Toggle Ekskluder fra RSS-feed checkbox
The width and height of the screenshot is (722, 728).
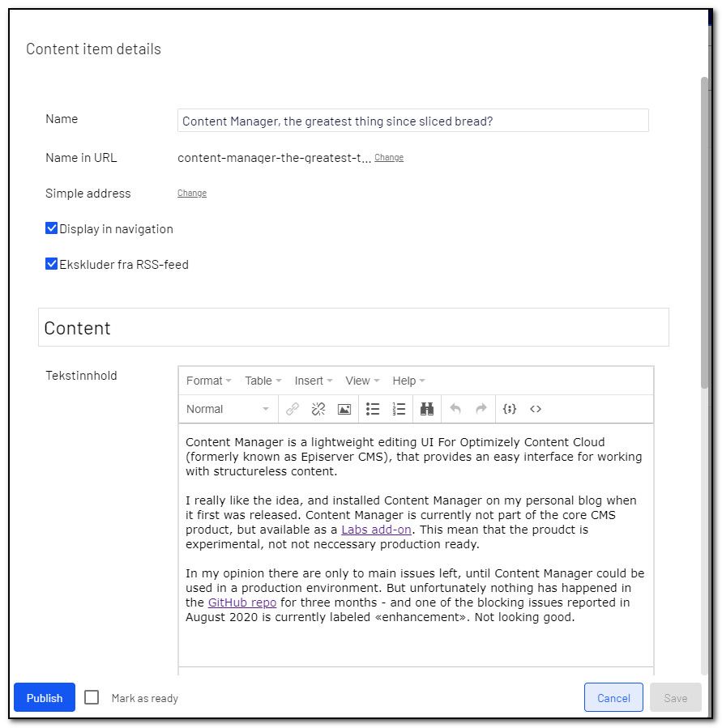pyautogui.click(x=51, y=264)
